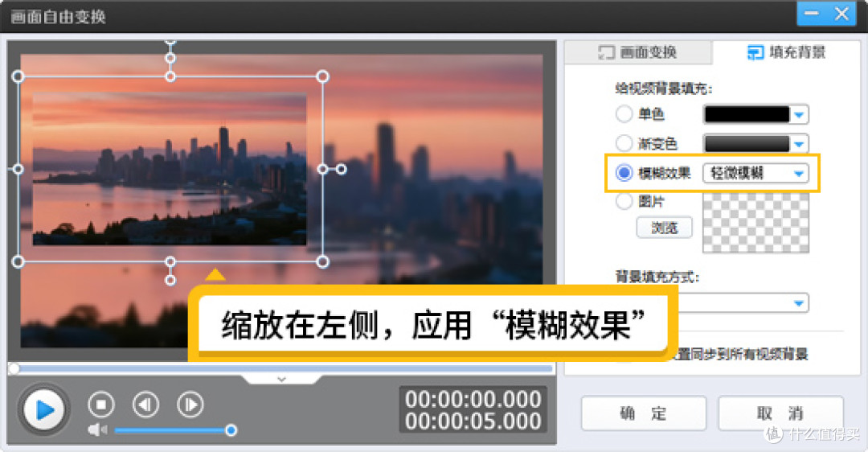Stop the video playback

click(x=101, y=405)
